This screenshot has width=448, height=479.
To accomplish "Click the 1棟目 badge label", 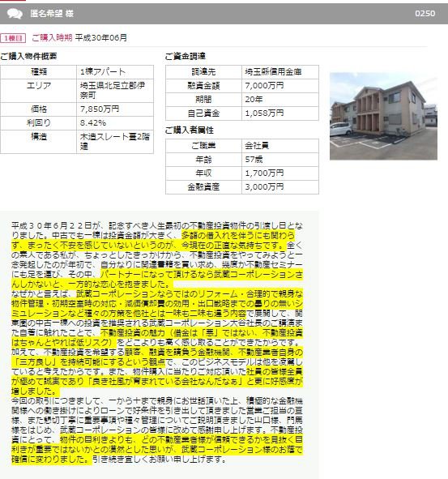I will [13, 38].
